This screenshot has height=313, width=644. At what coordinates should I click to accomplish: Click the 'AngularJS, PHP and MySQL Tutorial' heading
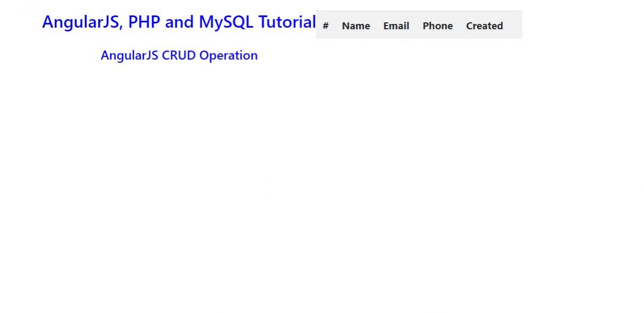point(179,22)
